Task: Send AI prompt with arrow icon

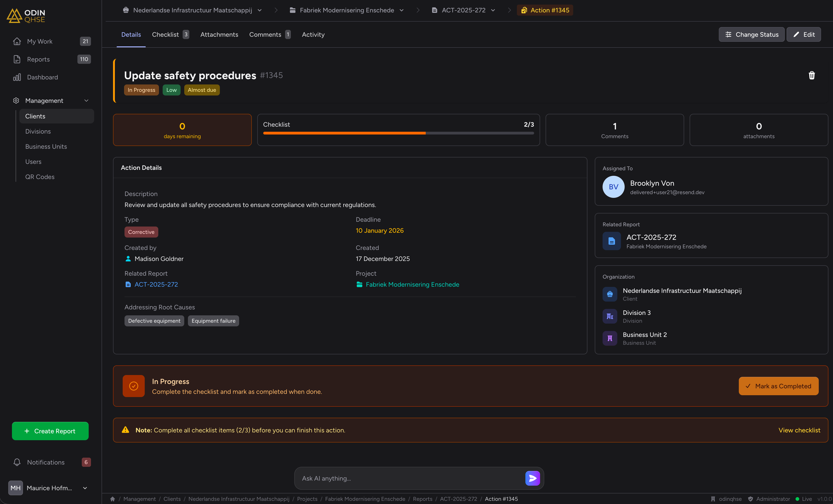Action: pyautogui.click(x=533, y=478)
